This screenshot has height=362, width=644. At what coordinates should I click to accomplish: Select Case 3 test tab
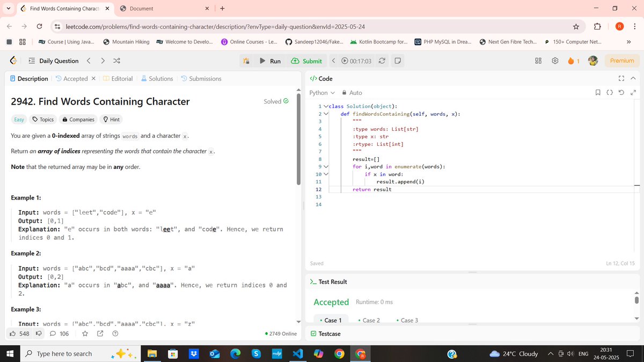pyautogui.click(x=407, y=320)
